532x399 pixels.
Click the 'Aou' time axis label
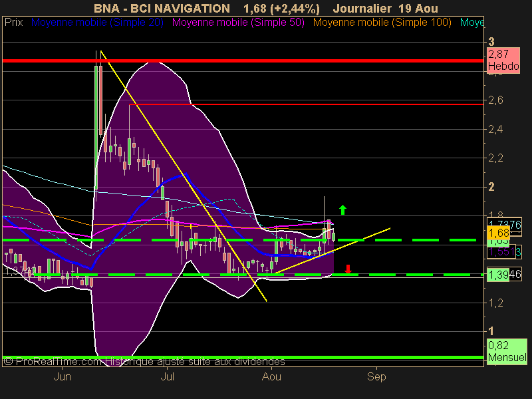pos(271,376)
